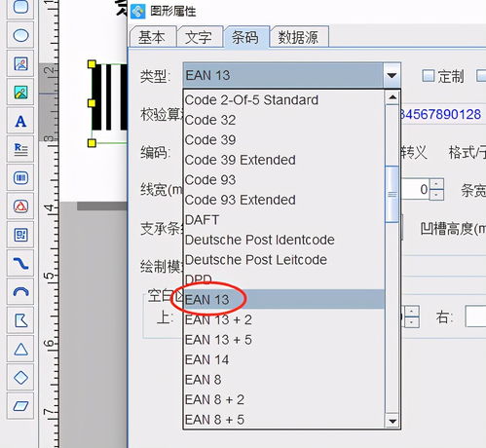Viewport: 486px width, 448px height.
Task: Select the rich text tool (R lines)
Action: 20,149
